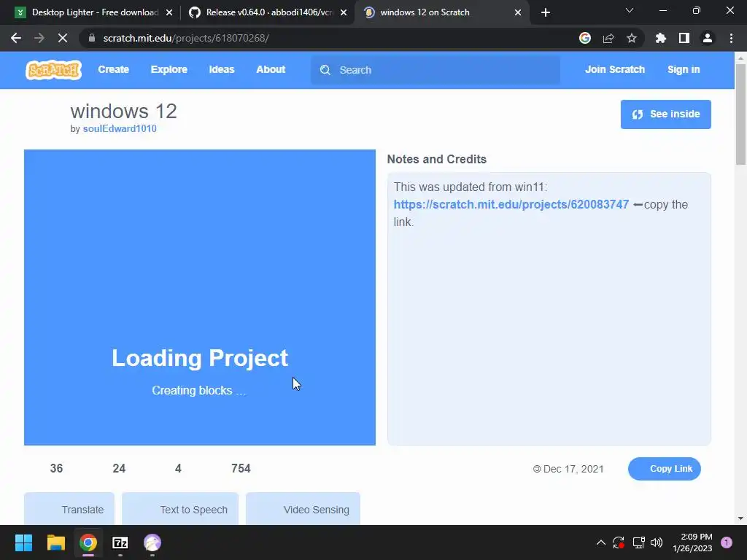
Task: Click the Video Sensing extension chip
Action: (x=303, y=509)
